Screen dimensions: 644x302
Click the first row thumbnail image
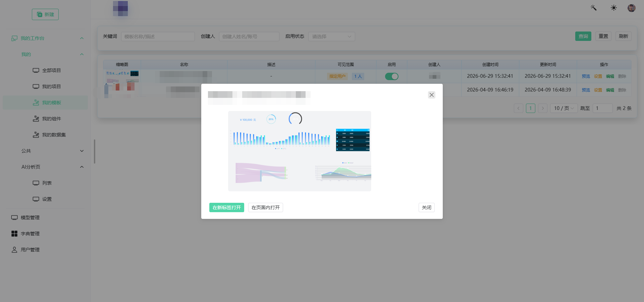click(x=122, y=76)
